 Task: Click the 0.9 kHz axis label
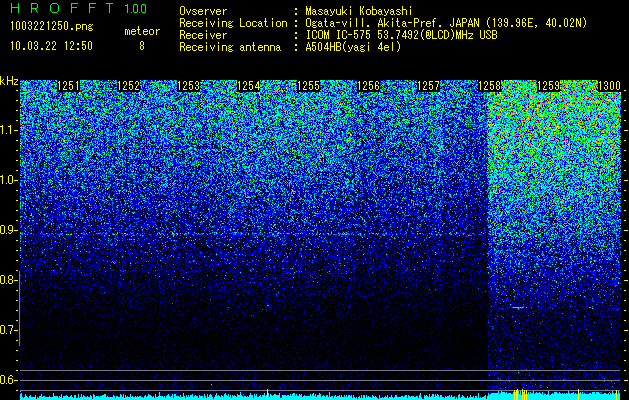pos(8,230)
